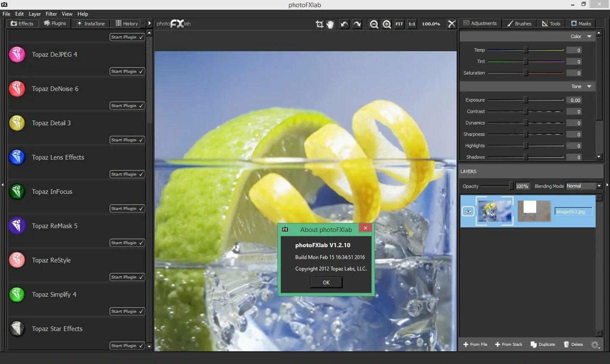Collapse the Color adjustments section
The image size is (610, 364).
589,36
